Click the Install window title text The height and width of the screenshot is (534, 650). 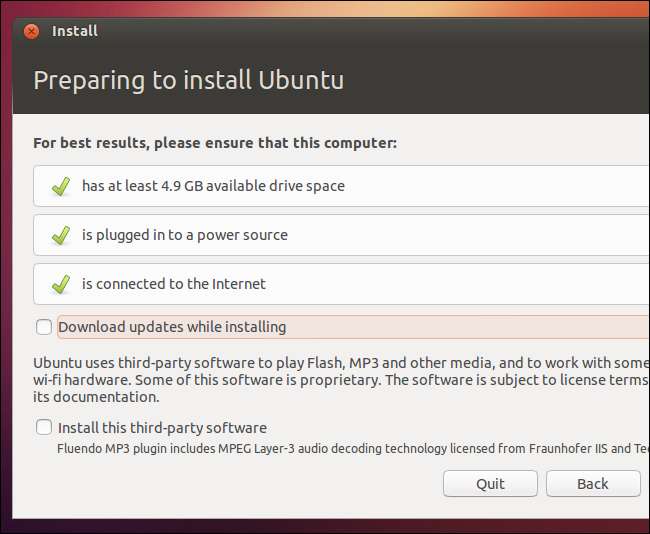[75, 31]
